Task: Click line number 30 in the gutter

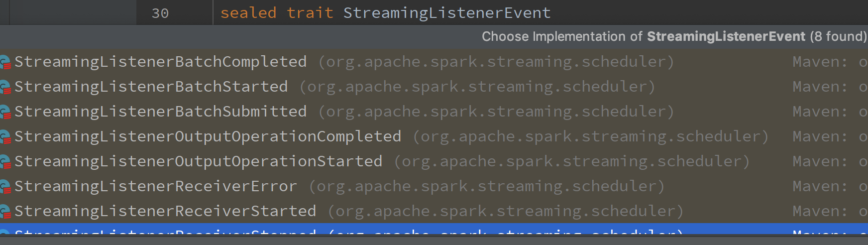Action: pos(160,13)
